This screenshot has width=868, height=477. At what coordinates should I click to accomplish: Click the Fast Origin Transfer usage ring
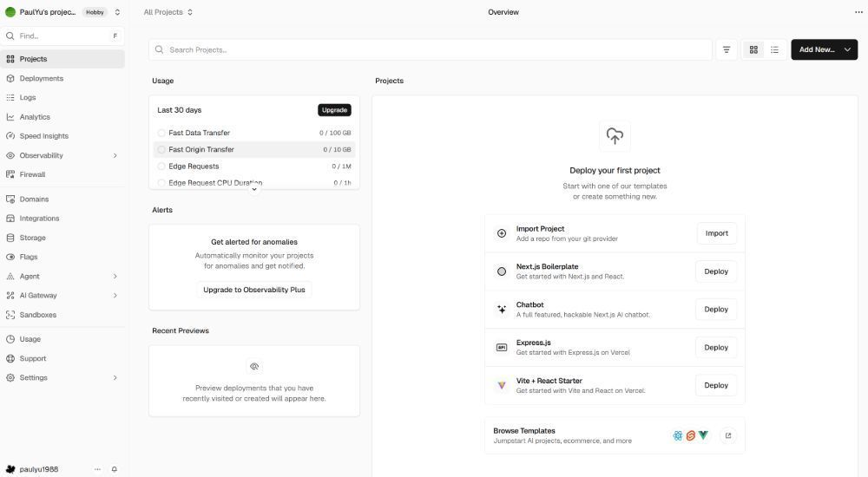(x=161, y=149)
